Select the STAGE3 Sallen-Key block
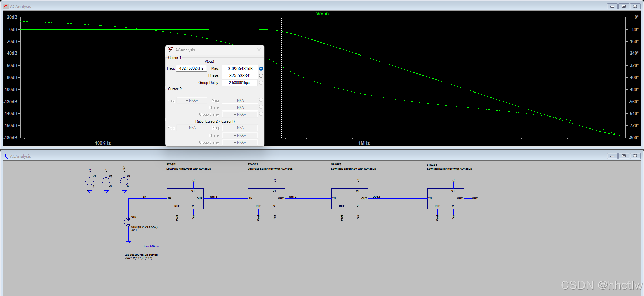The image size is (644, 296). [x=350, y=198]
